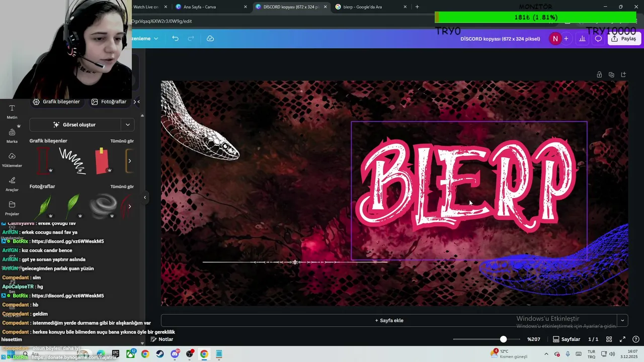Viewport: 644px width, 362px height.
Task: Lock the page with padlock icon
Action: tap(599, 75)
